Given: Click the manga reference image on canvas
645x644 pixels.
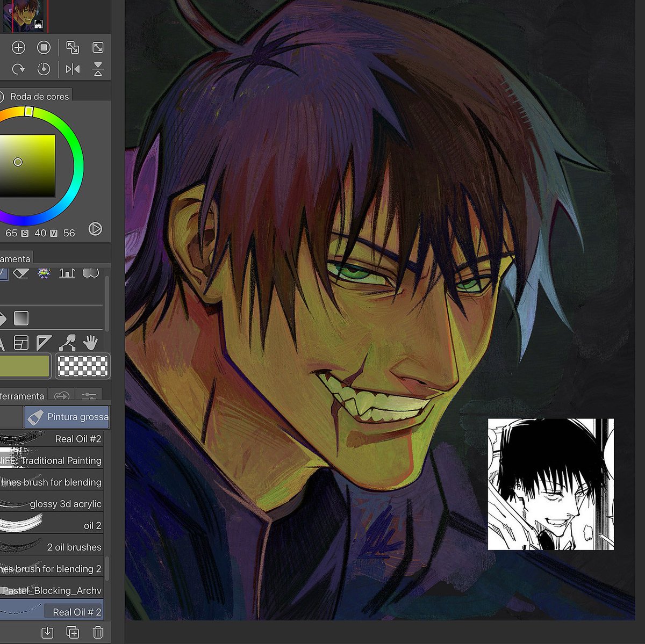Looking at the screenshot, I should (x=550, y=484).
